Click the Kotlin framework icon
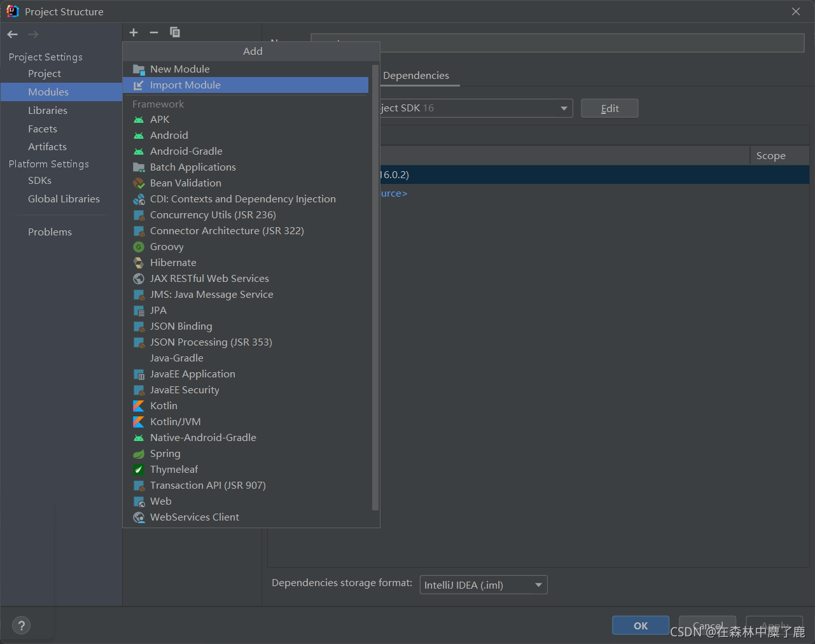This screenshot has height=644, width=815. coord(139,406)
